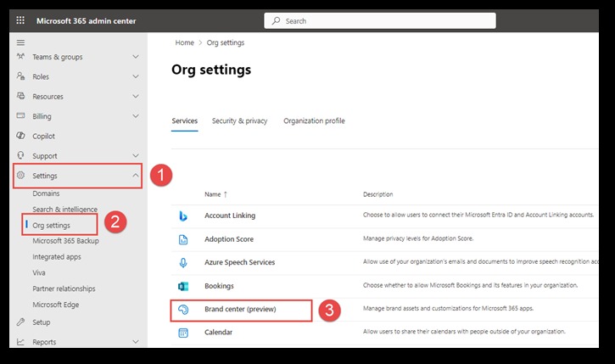
Task: Click the Bing icon for Account Linking
Action: click(x=183, y=216)
